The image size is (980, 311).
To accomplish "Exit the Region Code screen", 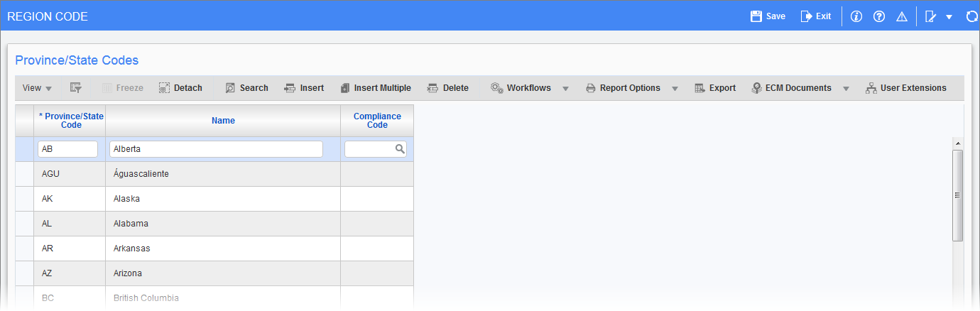I will click(815, 16).
